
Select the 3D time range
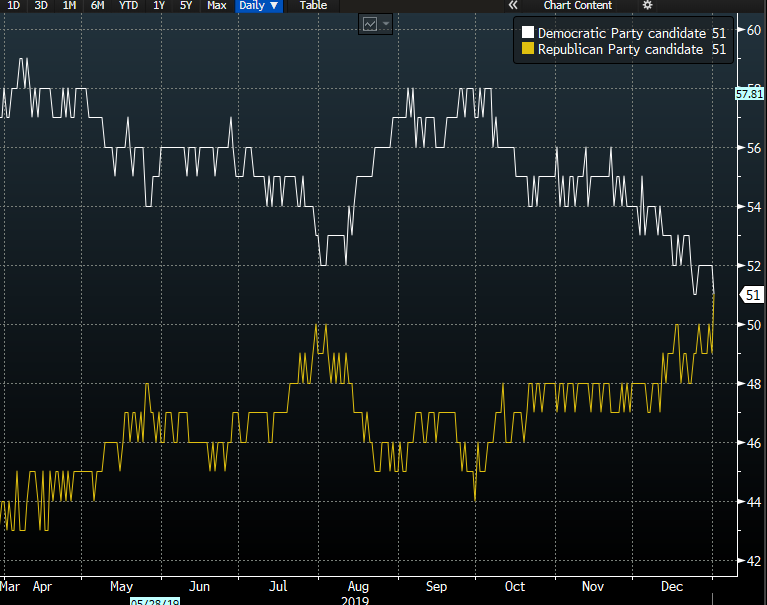pos(41,6)
